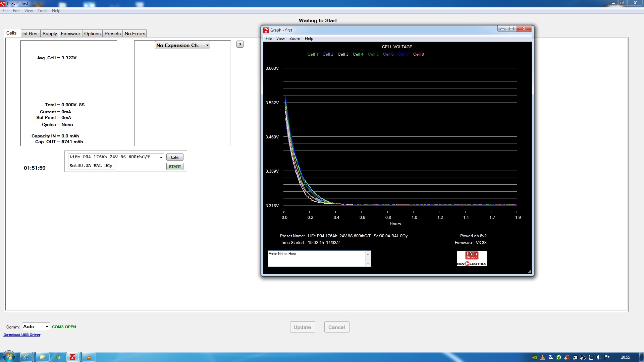The width and height of the screenshot is (644, 362).
Task: Open Chrome from the taskbar
Action: pyautogui.click(x=58, y=357)
